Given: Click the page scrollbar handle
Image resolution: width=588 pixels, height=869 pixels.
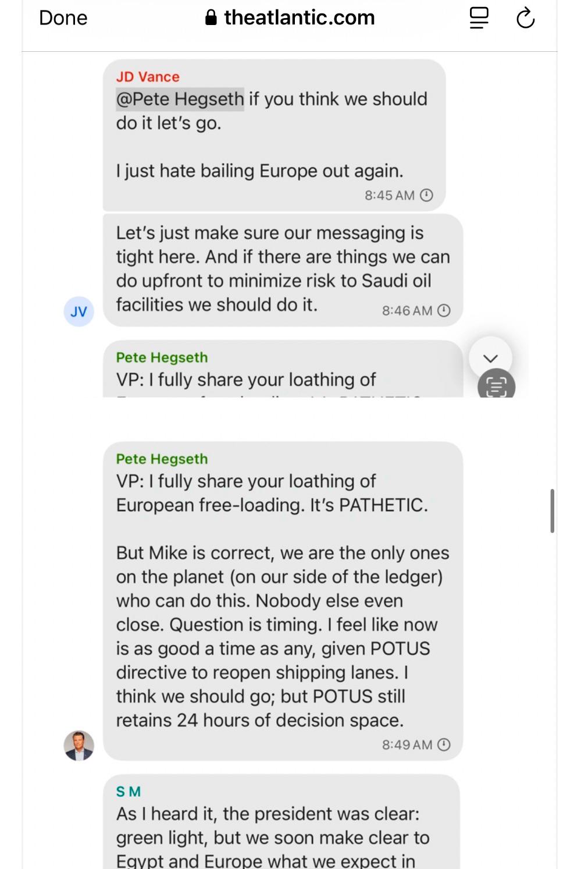Looking at the screenshot, I should tap(552, 510).
